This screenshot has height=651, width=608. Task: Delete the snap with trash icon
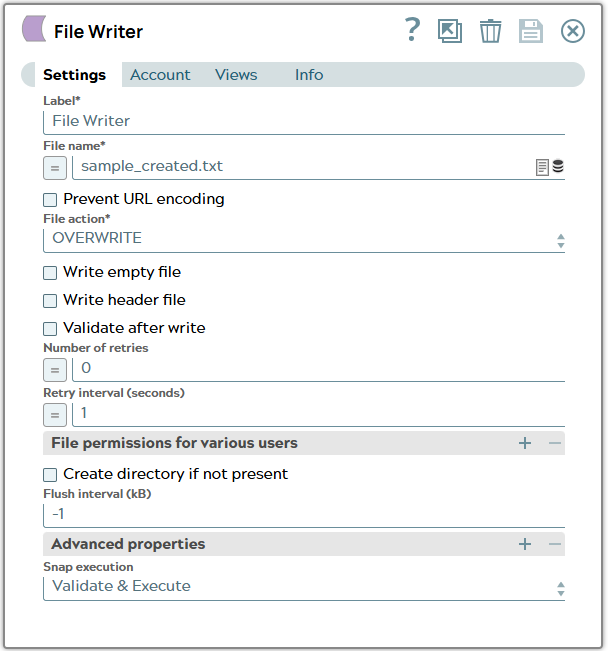(x=490, y=31)
